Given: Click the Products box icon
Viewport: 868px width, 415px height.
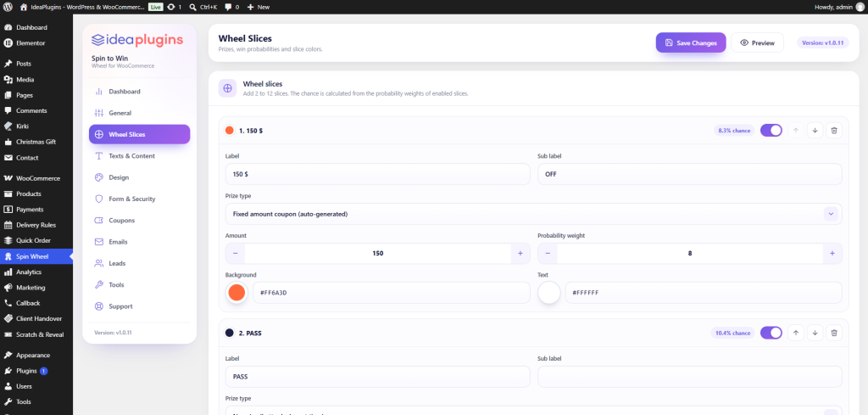Looking at the screenshot, I should click(8, 194).
